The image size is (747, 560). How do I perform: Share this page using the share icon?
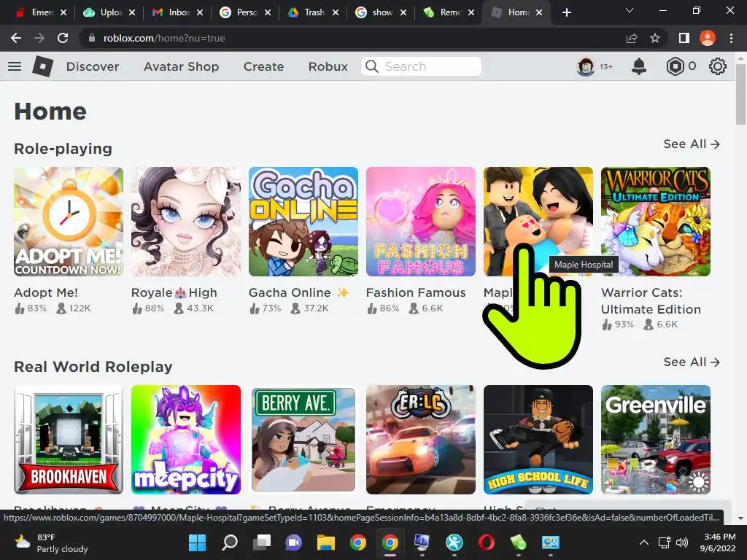point(632,38)
